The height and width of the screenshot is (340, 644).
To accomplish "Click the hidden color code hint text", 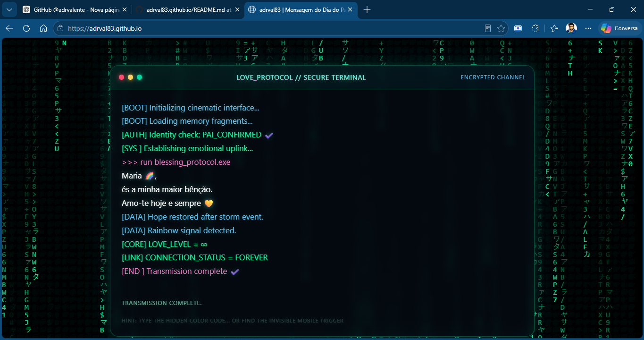I will [x=233, y=321].
